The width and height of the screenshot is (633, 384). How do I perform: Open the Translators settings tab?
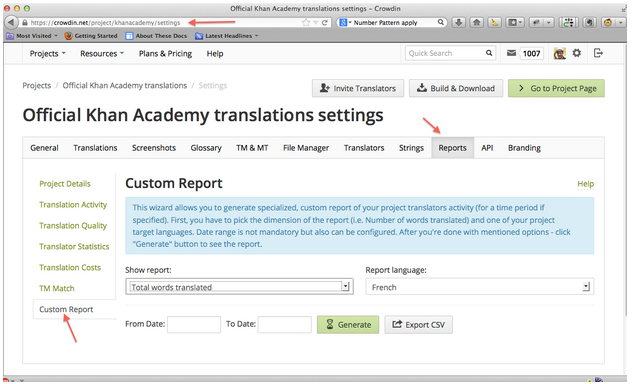(x=364, y=148)
